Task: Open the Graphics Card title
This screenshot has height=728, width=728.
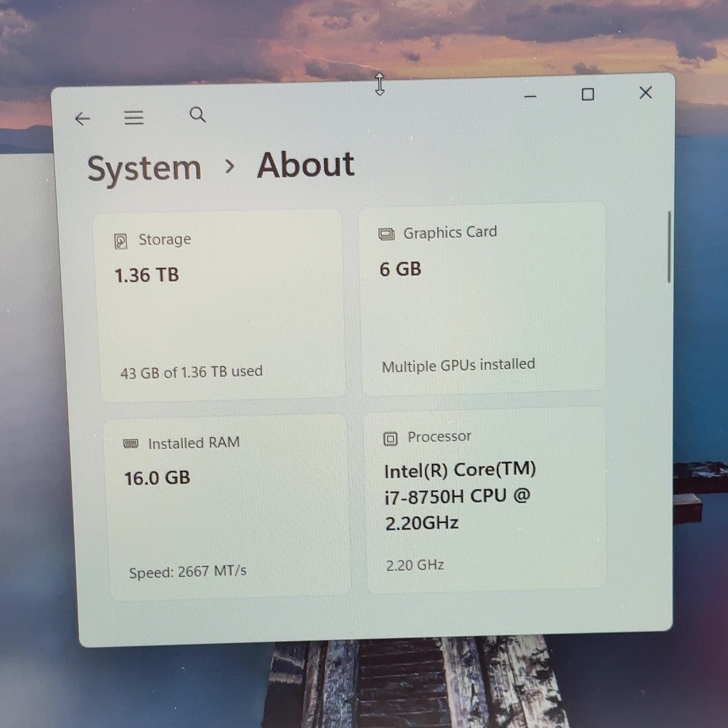Action: pos(450,232)
